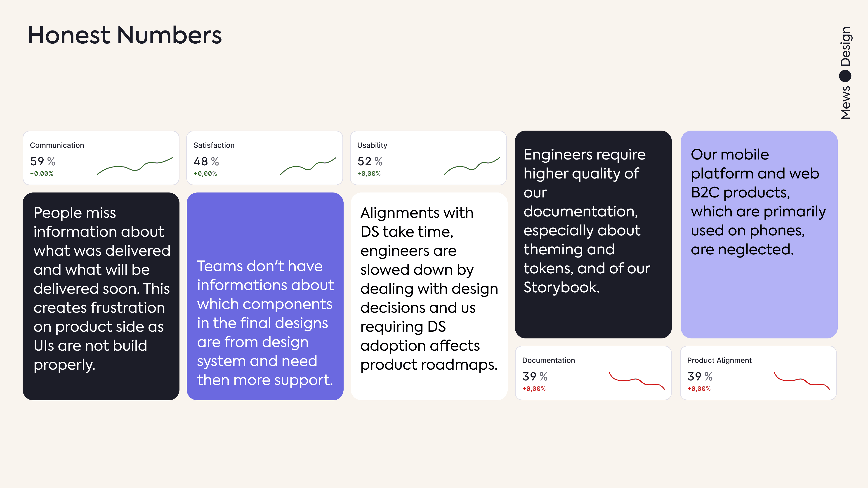This screenshot has height=488, width=868.
Task: Click the Usability green trend line
Action: click(x=472, y=166)
